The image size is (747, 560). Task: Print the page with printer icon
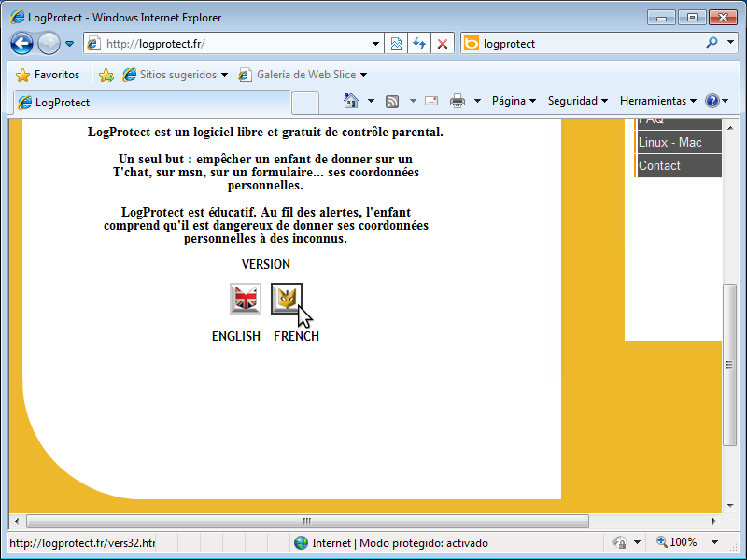(x=458, y=101)
